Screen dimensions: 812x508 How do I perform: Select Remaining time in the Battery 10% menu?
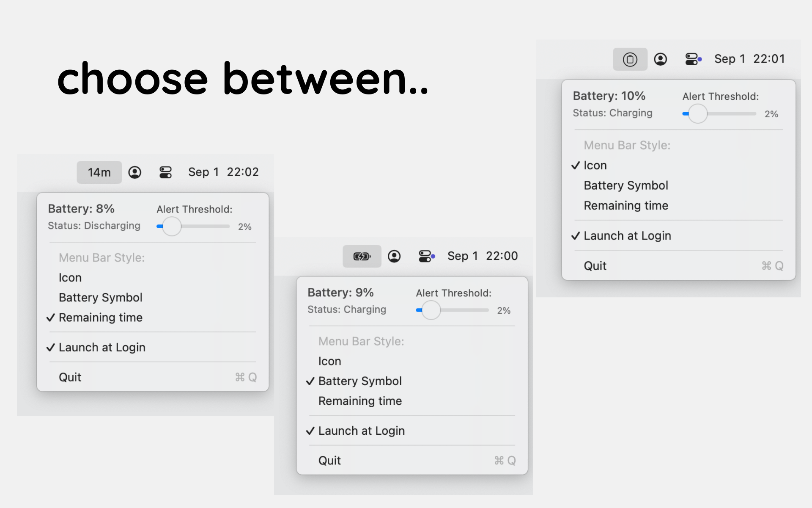coord(625,206)
